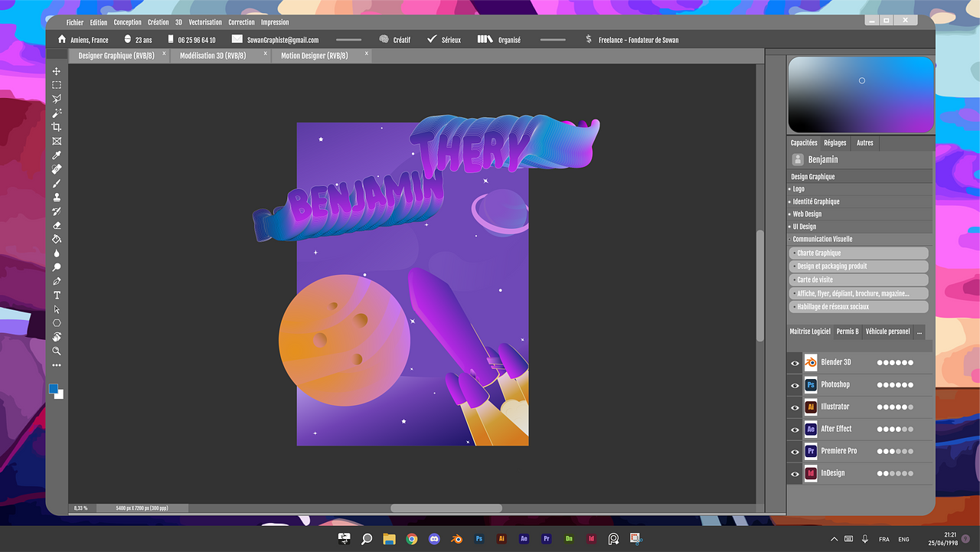
Task: Click inside the color picker gradient field
Action: [x=861, y=95]
